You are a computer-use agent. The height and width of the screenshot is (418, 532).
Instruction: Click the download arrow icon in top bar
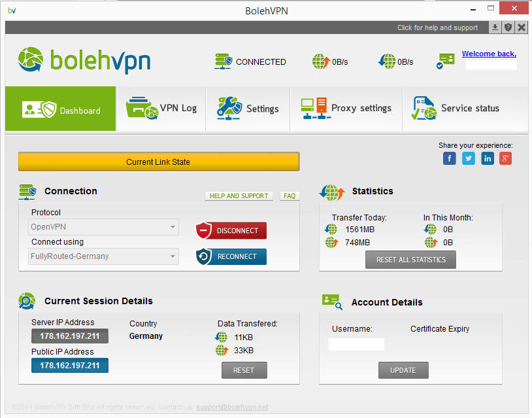click(x=495, y=27)
